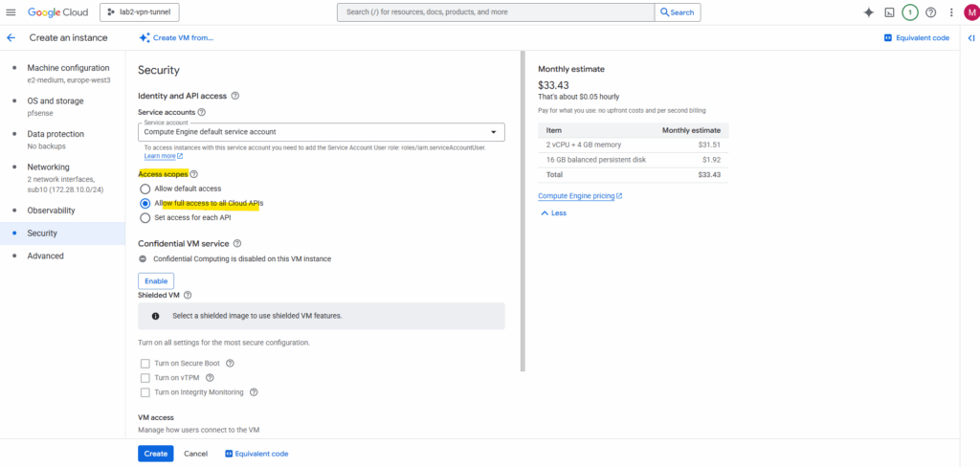
Task: Click help icon beside Access scopes
Action: click(x=194, y=174)
